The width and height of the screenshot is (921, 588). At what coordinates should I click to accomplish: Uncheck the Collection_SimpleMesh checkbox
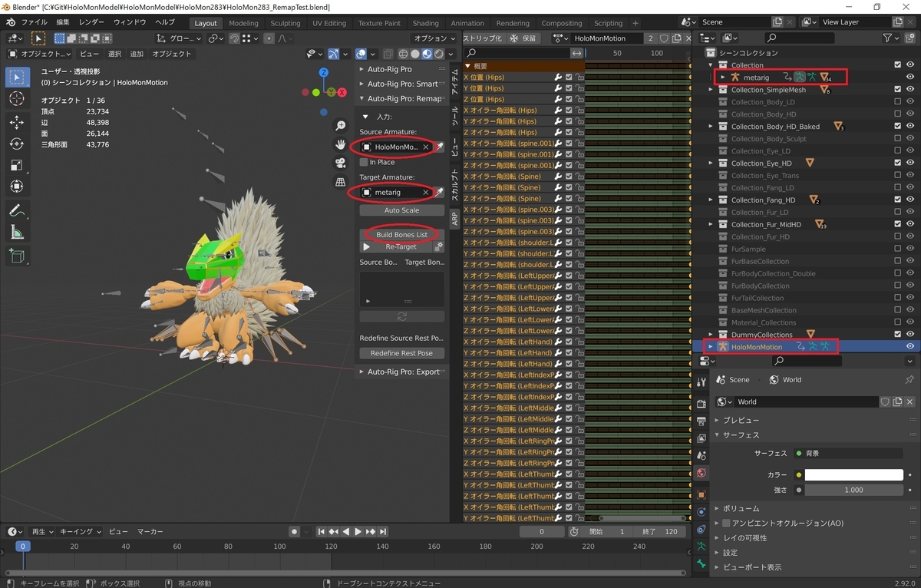point(898,90)
